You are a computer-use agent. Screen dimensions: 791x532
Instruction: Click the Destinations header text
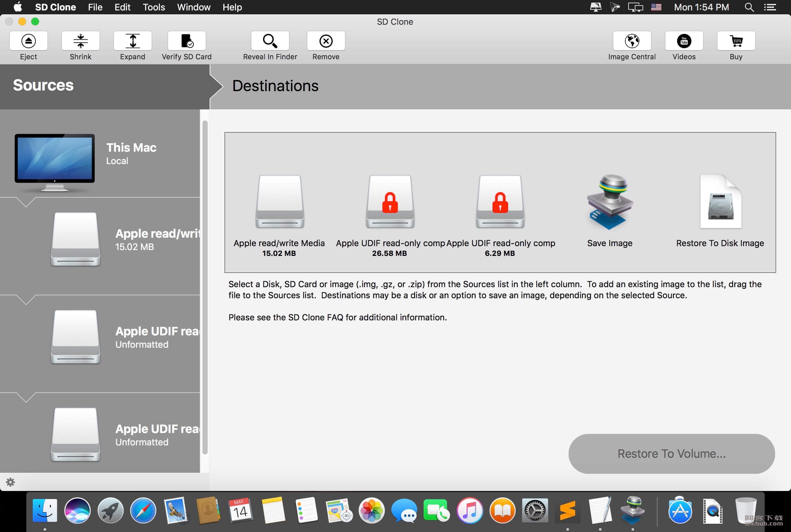tap(275, 86)
